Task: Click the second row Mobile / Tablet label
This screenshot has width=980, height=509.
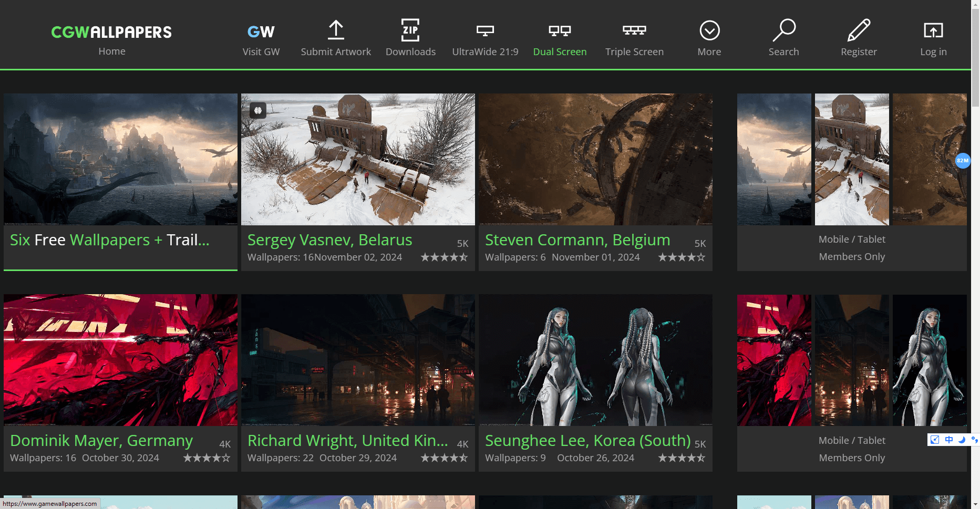Action: 852,440
